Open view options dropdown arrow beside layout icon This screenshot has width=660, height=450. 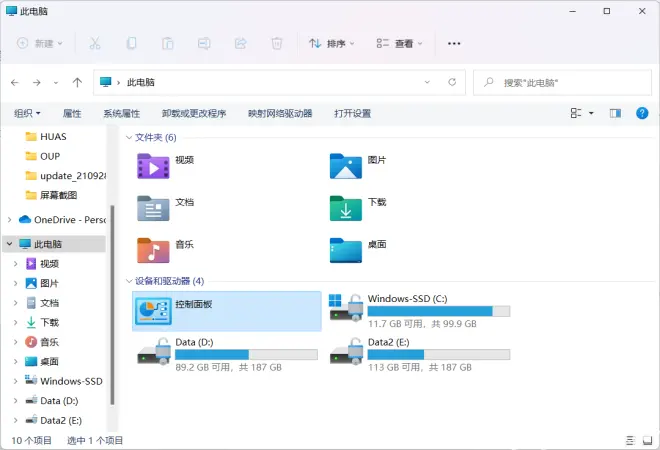coord(591,113)
